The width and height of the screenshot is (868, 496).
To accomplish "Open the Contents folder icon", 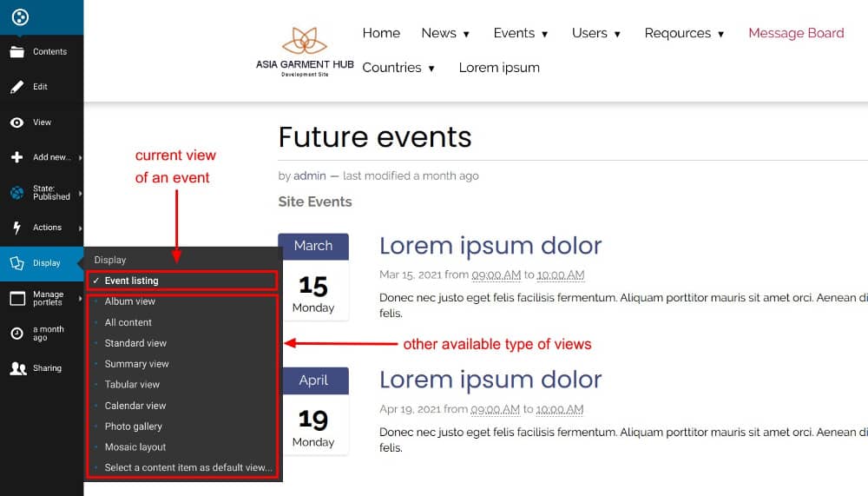I will click(x=16, y=51).
